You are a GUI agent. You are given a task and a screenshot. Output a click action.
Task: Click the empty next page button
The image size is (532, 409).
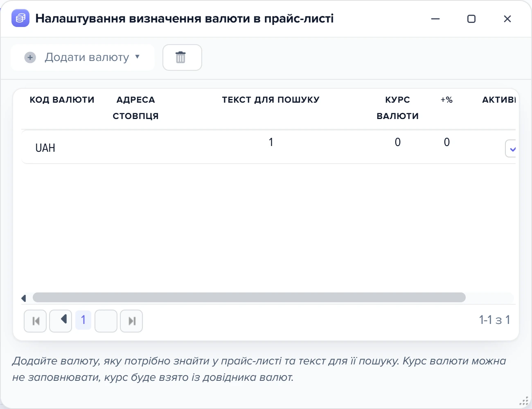tap(106, 321)
